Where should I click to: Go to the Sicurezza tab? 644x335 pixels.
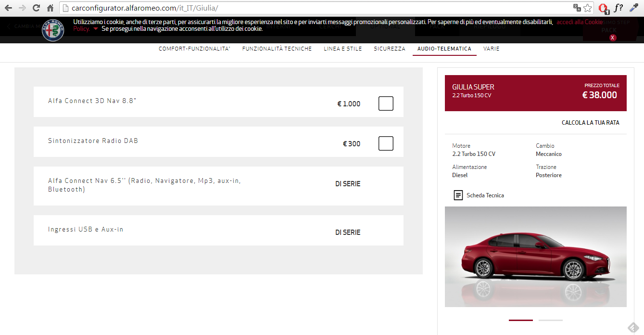pyautogui.click(x=390, y=49)
